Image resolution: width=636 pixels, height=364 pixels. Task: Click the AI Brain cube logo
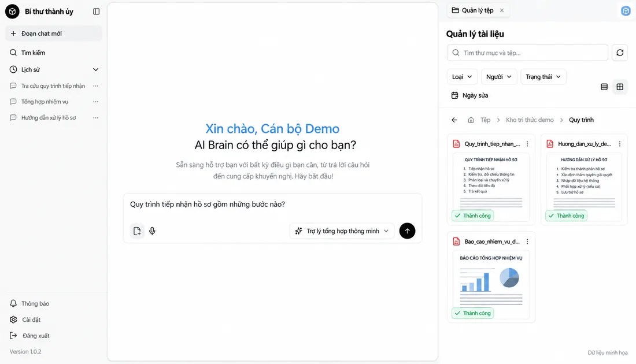(12, 12)
